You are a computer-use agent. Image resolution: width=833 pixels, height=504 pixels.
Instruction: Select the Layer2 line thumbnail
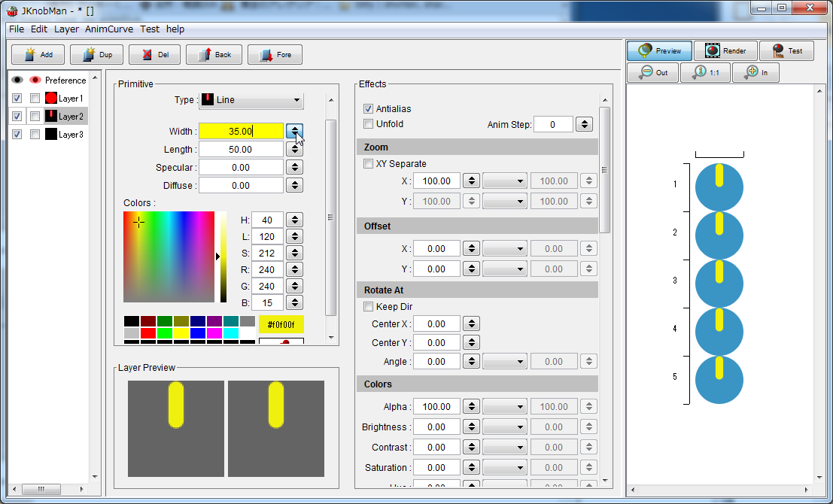(51, 117)
